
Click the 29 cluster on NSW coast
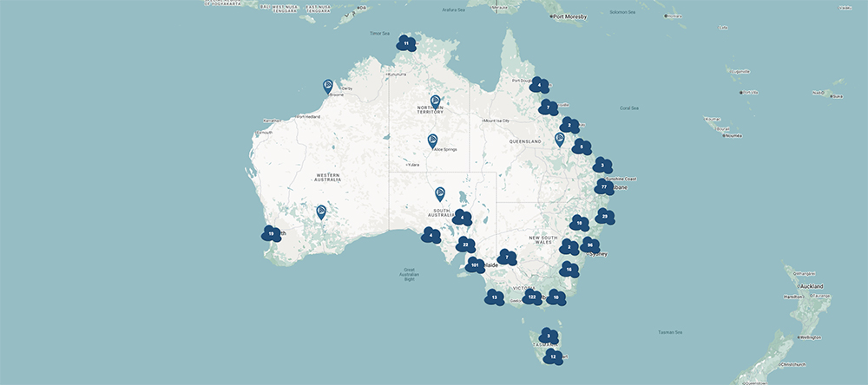(604, 216)
